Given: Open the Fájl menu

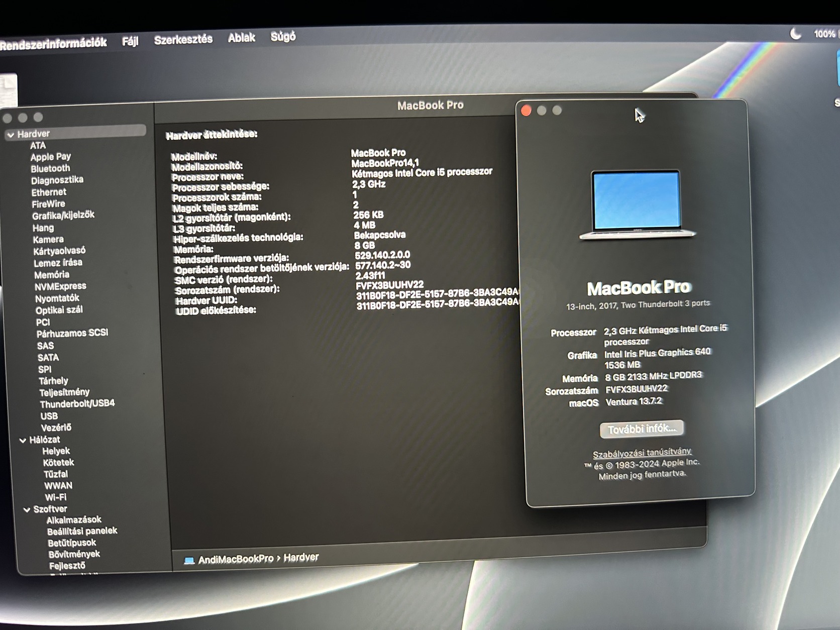Looking at the screenshot, I should point(130,41).
